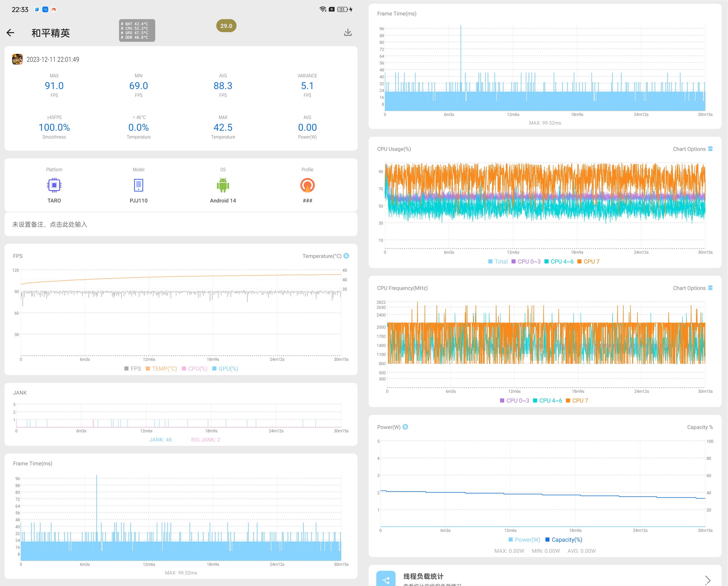
Task: Toggle CPU(%) series in FPS legend
Action: [195, 368]
